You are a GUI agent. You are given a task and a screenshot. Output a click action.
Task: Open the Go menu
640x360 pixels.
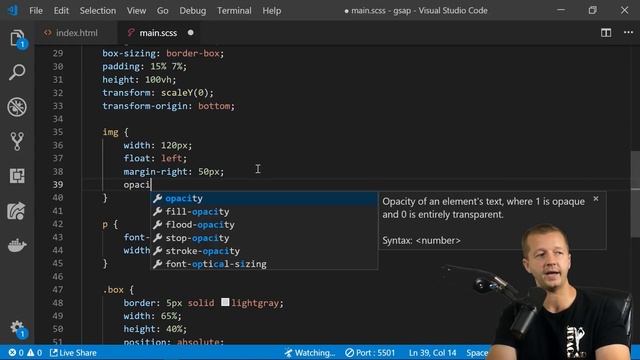tap(162, 11)
